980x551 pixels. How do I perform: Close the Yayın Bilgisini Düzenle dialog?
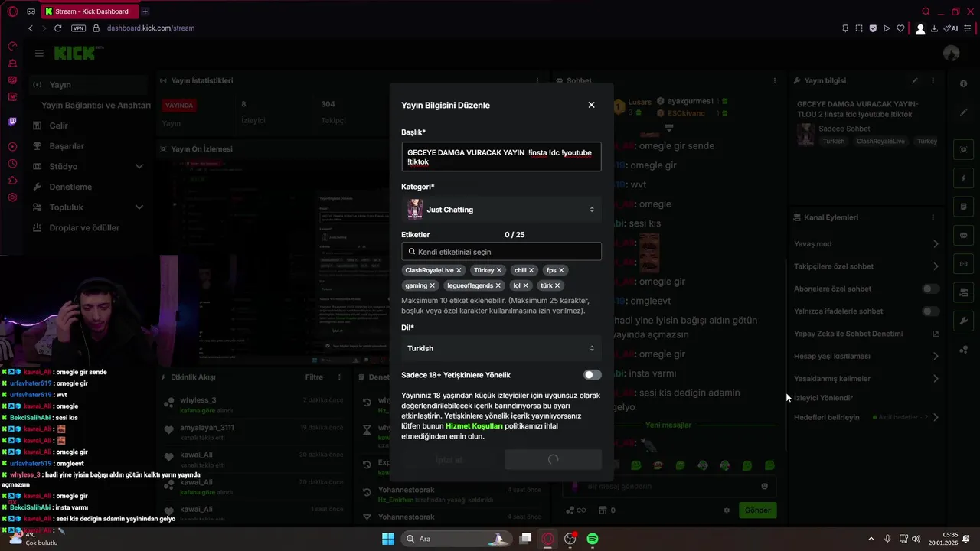(x=591, y=105)
